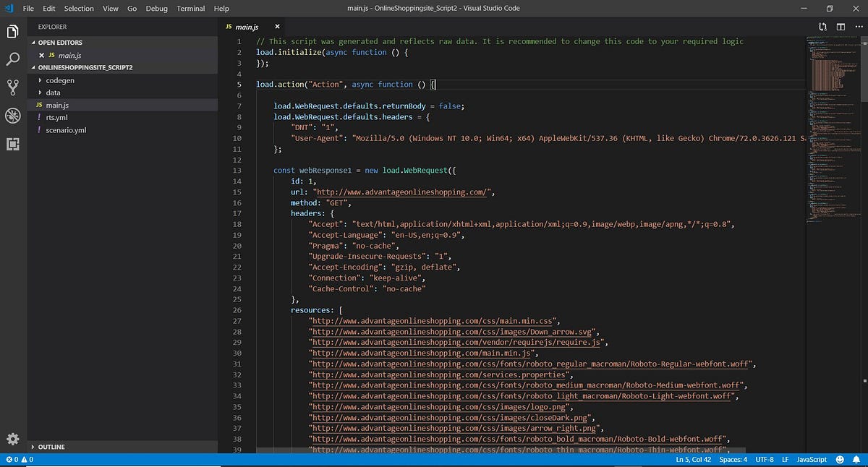This screenshot has width=868, height=467.
Task: Click the errors and warnings status indicator
Action: [x=17, y=459]
